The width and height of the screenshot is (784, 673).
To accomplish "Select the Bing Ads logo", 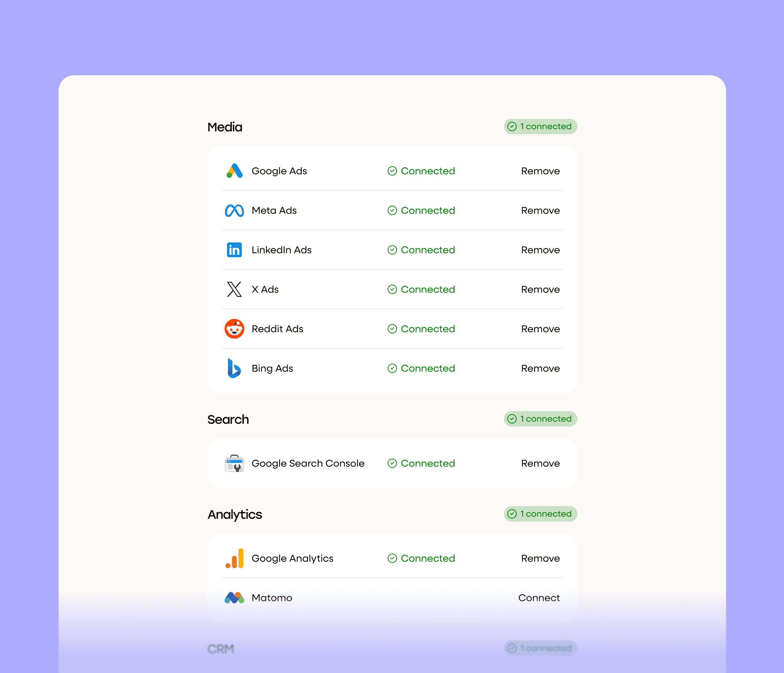I will coord(234,369).
